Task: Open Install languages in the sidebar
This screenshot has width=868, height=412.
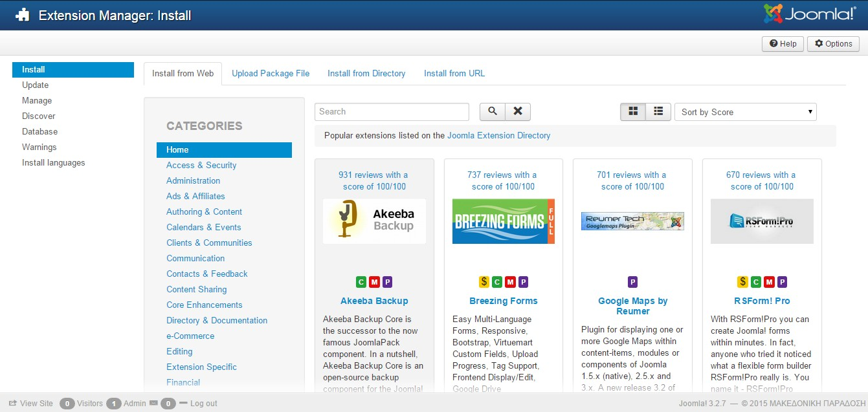Action: point(53,162)
